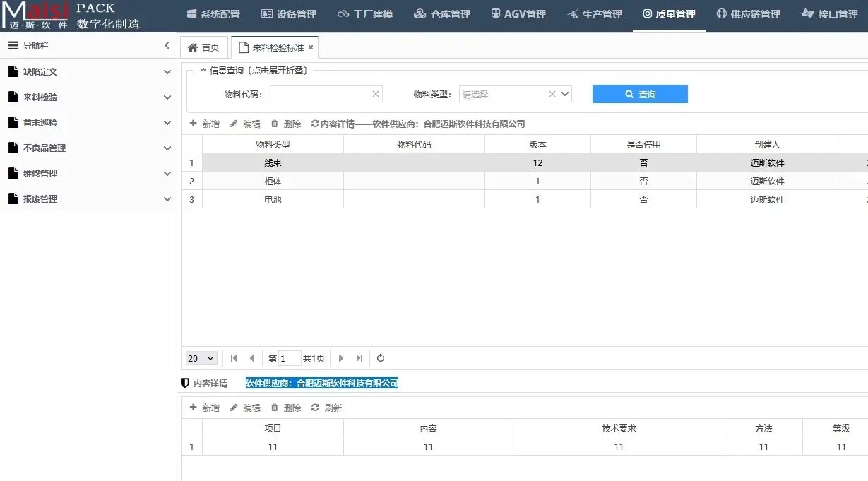Open the 仓库管理 top menu
Image resolution: width=868 pixels, height=481 pixels.
[441, 14]
